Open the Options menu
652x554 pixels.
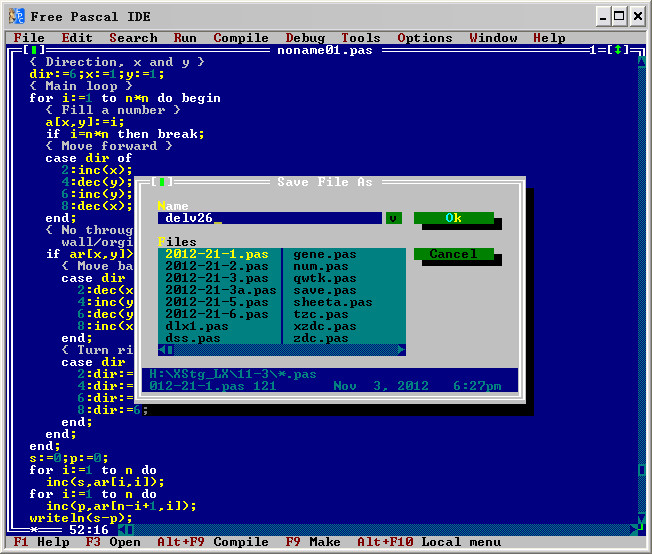point(425,38)
